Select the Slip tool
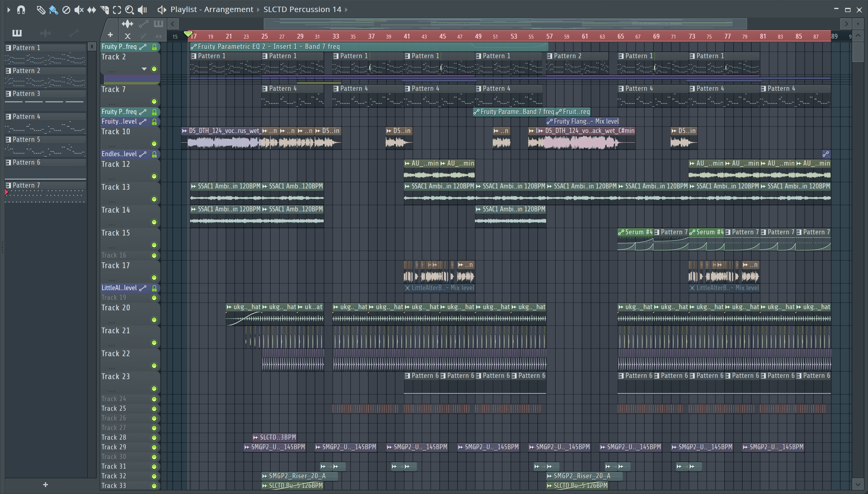The height and width of the screenshot is (494, 868). pyautogui.click(x=91, y=10)
